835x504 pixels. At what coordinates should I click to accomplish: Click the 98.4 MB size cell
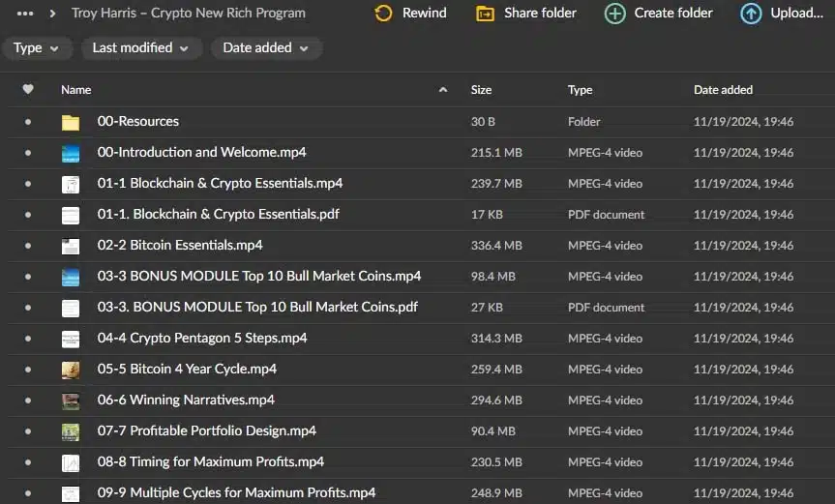click(x=493, y=277)
